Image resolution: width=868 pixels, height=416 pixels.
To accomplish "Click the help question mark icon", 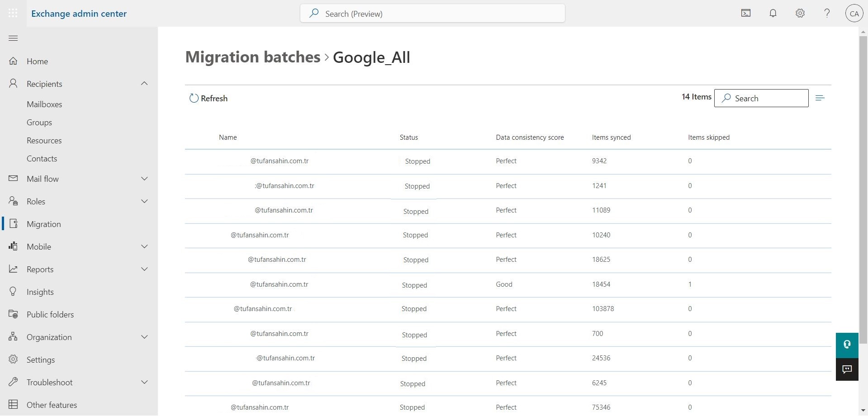I will coord(827,14).
